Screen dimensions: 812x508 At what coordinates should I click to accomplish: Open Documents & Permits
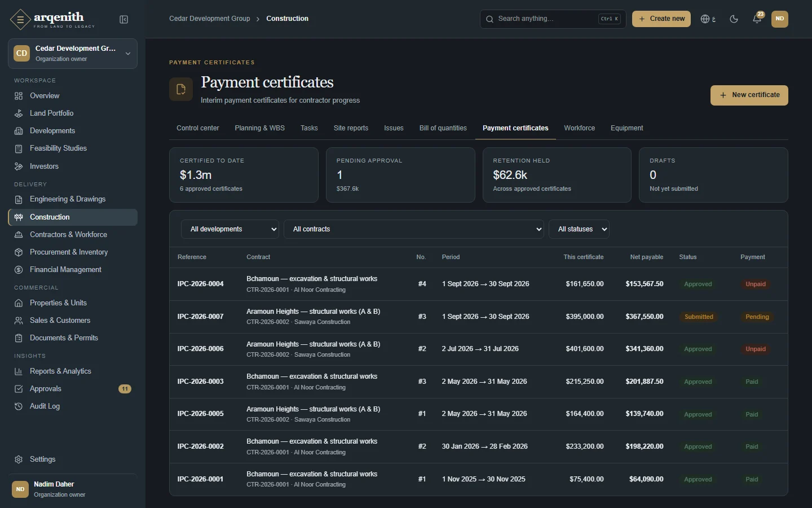tap(73, 338)
